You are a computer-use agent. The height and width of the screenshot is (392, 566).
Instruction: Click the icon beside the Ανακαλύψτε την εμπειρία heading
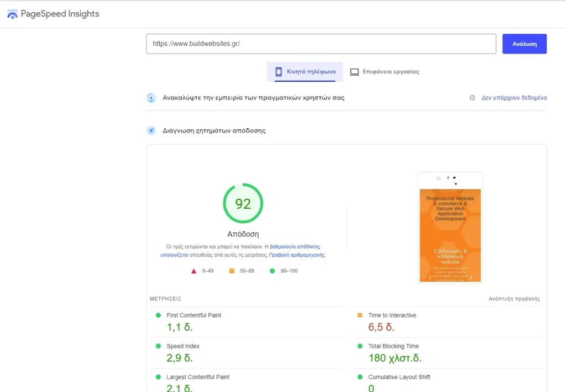pyautogui.click(x=150, y=97)
